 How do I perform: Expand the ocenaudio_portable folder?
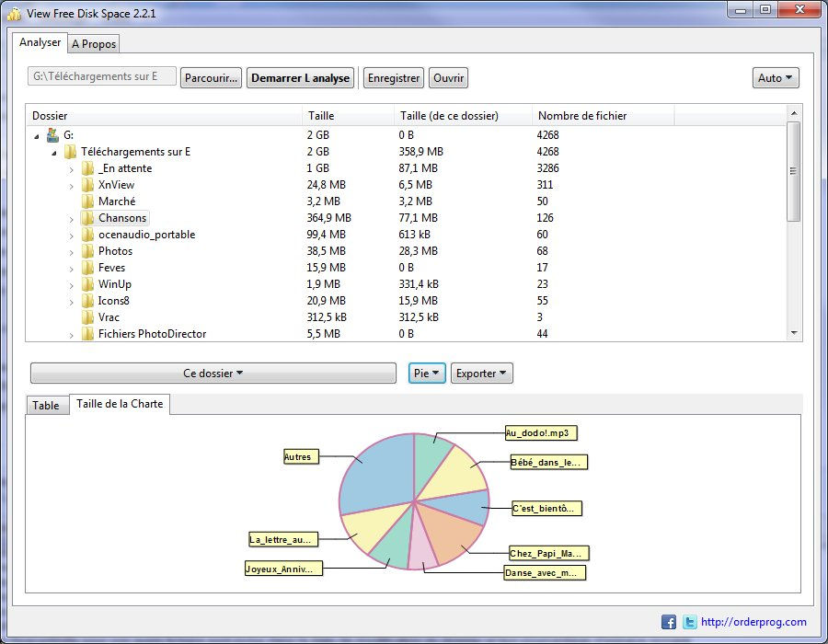coord(71,236)
